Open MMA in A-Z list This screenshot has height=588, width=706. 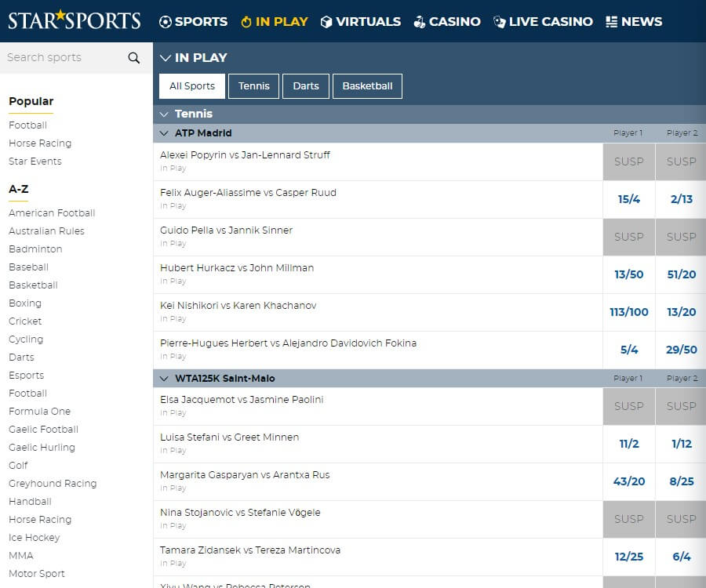pyautogui.click(x=21, y=556)
